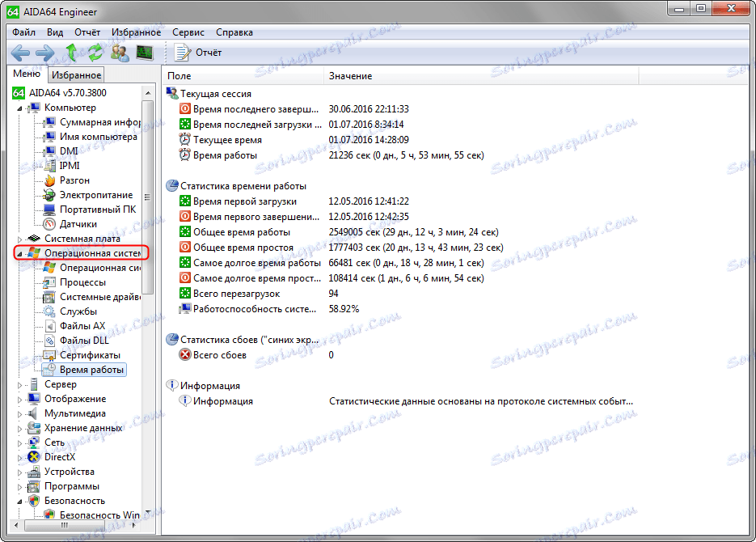756x542 pixels.
Task: Click the monitor diagnostics toolbar icon
Action: click(x=145, y=52)
